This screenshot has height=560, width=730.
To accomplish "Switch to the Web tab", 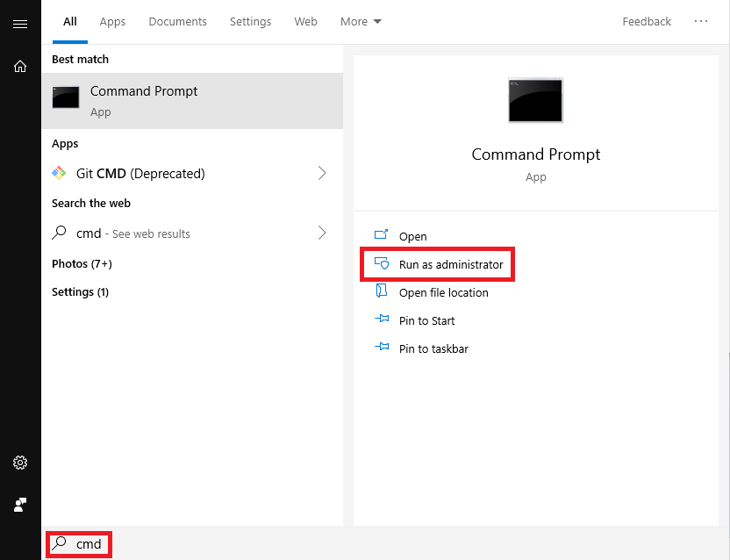I will click(x=305, y=22).
